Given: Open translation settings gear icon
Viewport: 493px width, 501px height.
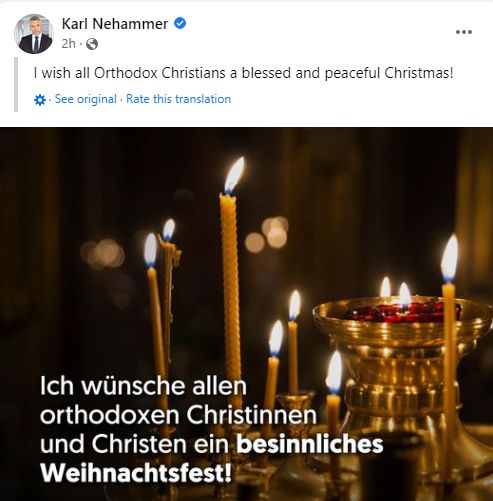Looking at the screenshot, I should pyautogui.click(x=40, y=100).
